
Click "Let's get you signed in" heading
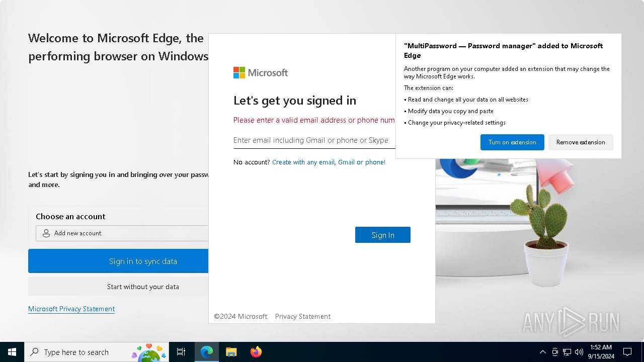(x=295, y=101)
